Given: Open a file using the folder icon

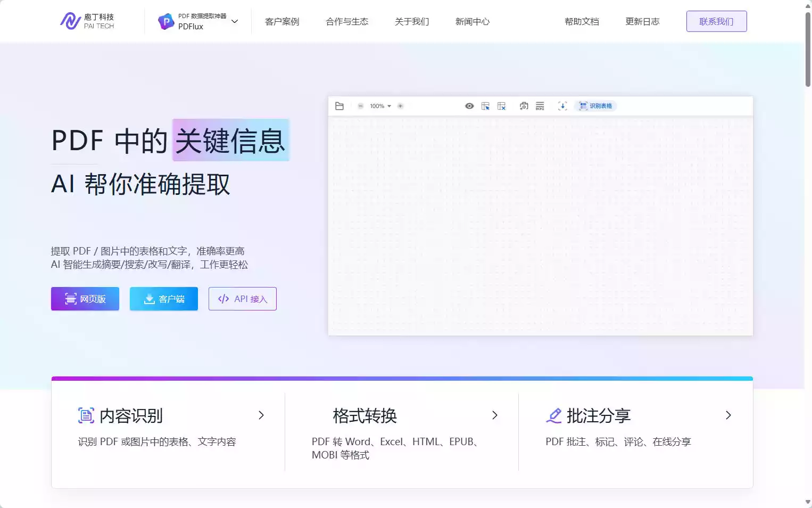Looking at the screenshot, I should (339, 105).
